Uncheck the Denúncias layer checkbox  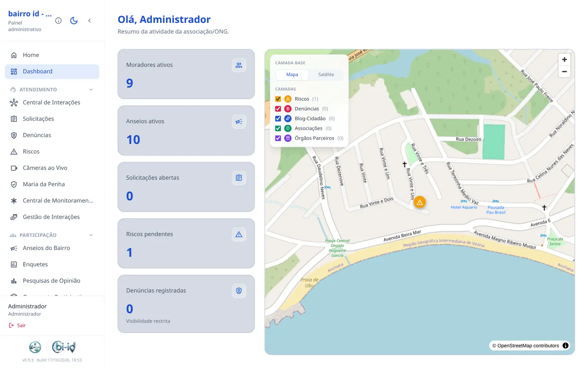coord(278,109)
